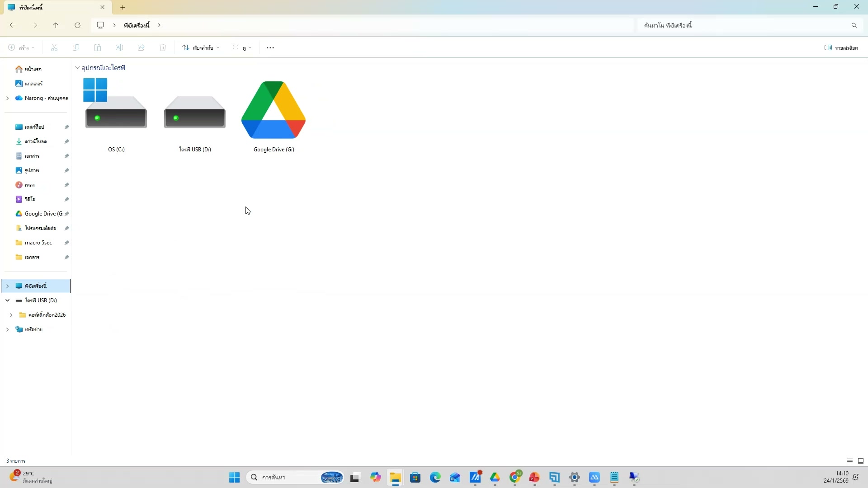Add a new tab with plus button
The image size is (868, 488).
click(x=123, y=7)
